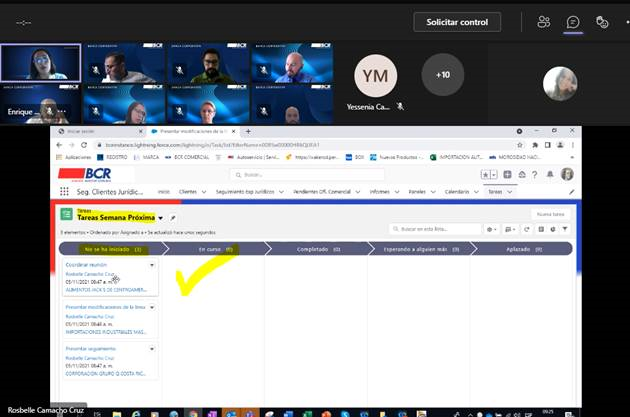Click the pencil icon to edit navigation bar
This screenshot has width=630, height=417.
[572, 192]
